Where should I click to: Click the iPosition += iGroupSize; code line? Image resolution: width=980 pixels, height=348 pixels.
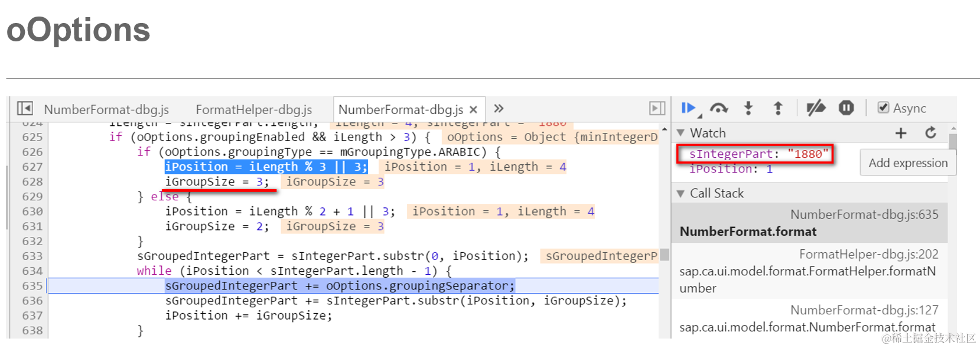(x=249, y=316)
